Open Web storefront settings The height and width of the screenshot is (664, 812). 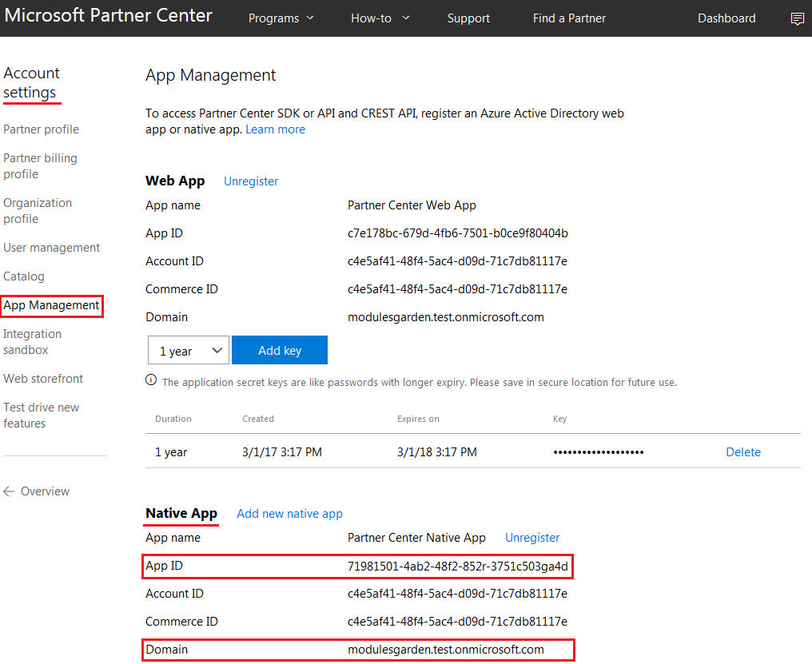(43, 379)
